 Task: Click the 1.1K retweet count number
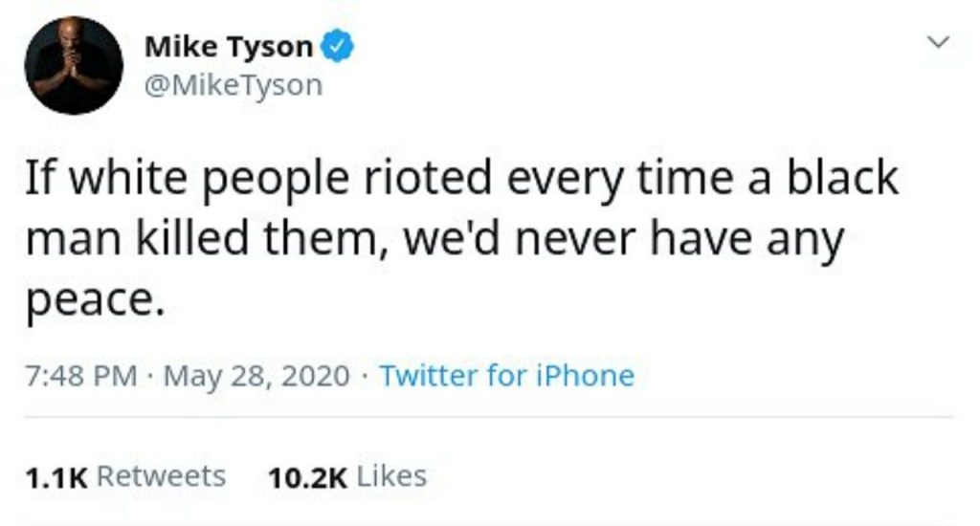pos(56,476)
